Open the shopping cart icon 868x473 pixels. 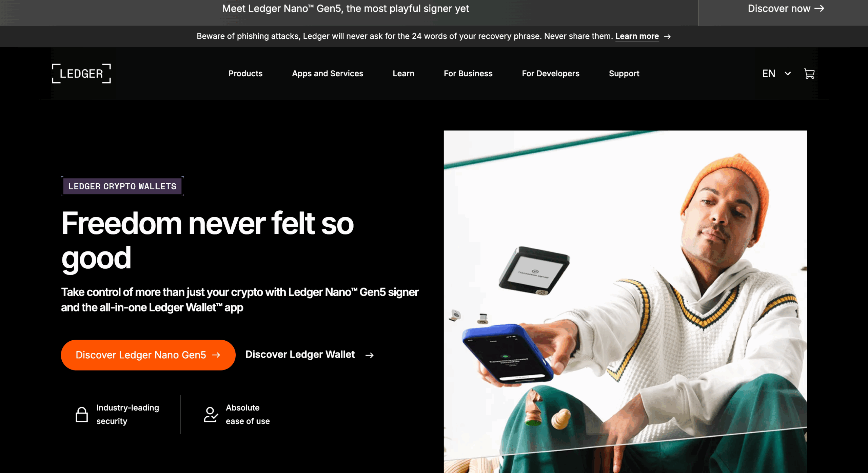809,74
